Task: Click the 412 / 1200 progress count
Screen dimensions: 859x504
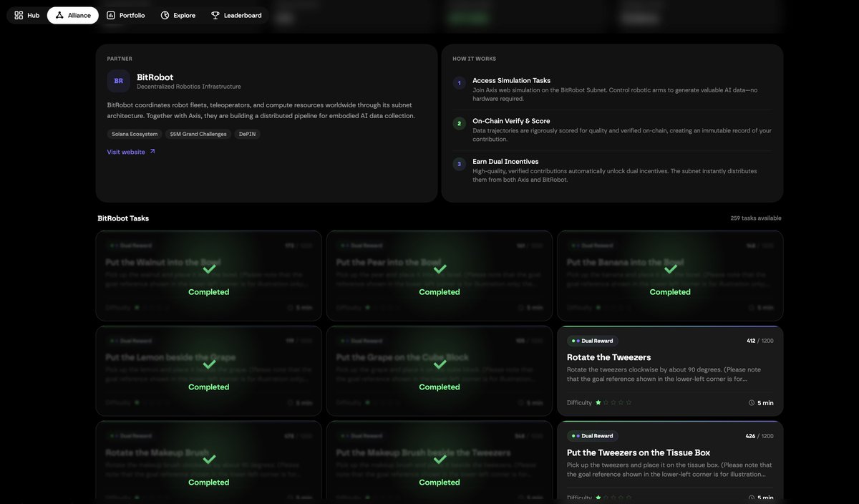Action: pos(760,341)
